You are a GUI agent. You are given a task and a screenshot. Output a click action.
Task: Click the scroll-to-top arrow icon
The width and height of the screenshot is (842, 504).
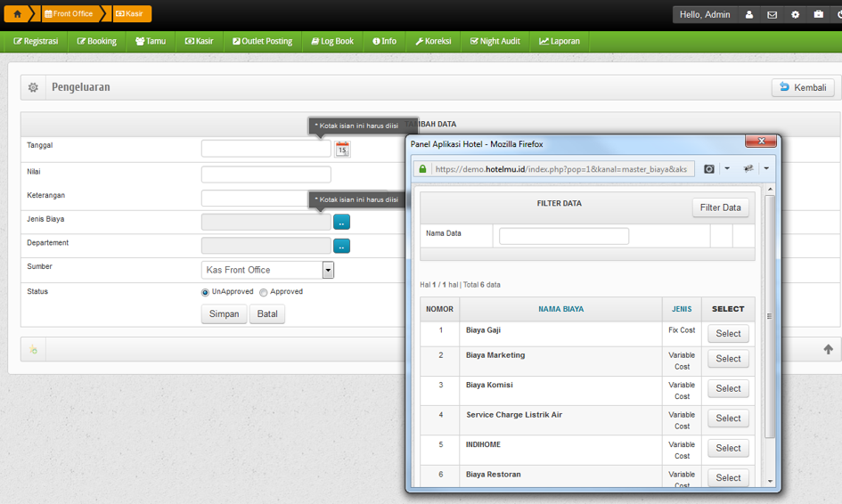pyautogui.click(x=828, y=350)
